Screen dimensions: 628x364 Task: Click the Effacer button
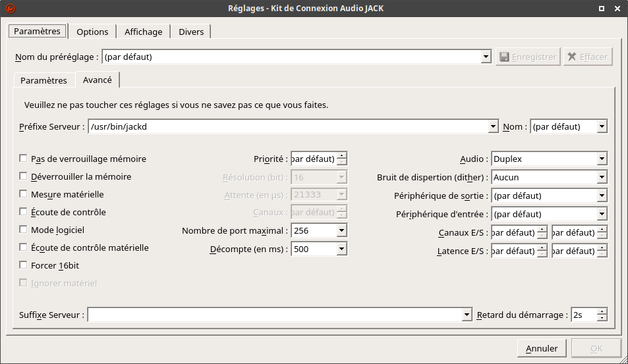click(x=588, y=57)
